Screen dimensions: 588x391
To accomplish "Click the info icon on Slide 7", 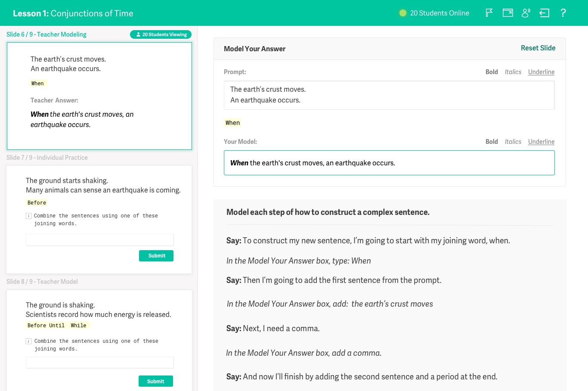I will coord(28,215).
